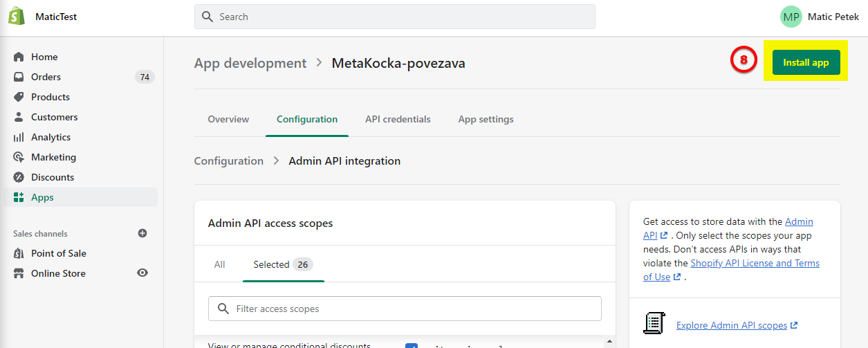
Task: Click the search magnifier icon in top bar
Action: point(207,17)
